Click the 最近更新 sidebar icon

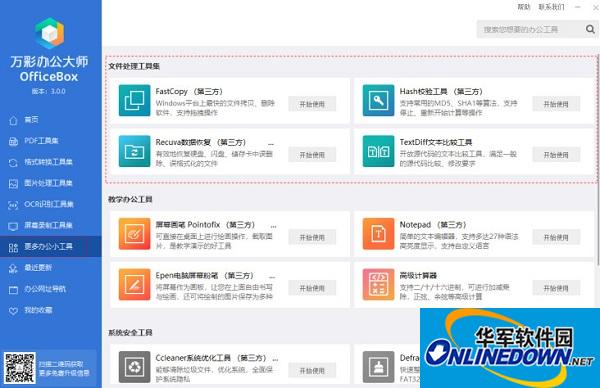[x=13, y=269]
